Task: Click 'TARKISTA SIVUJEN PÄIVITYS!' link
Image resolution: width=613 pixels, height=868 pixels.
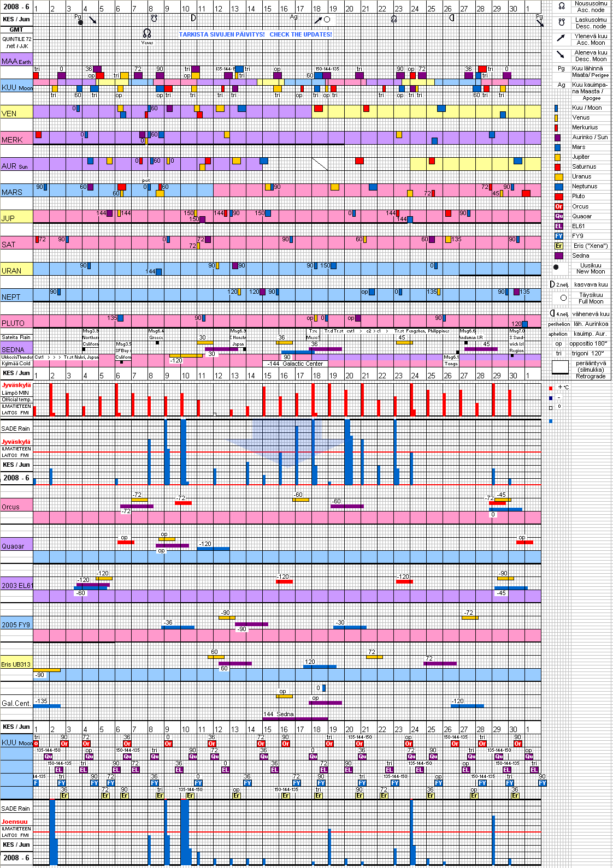Action: coord(222,34)
